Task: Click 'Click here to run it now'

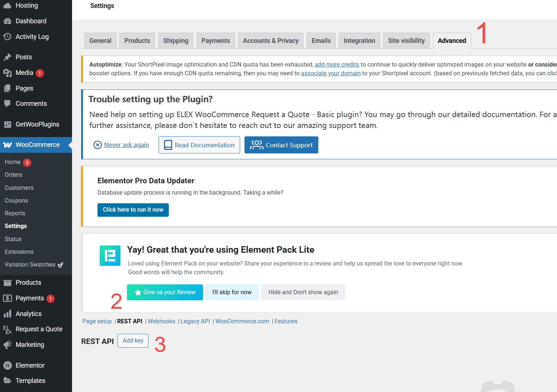Action: click(x=133, y=210)
